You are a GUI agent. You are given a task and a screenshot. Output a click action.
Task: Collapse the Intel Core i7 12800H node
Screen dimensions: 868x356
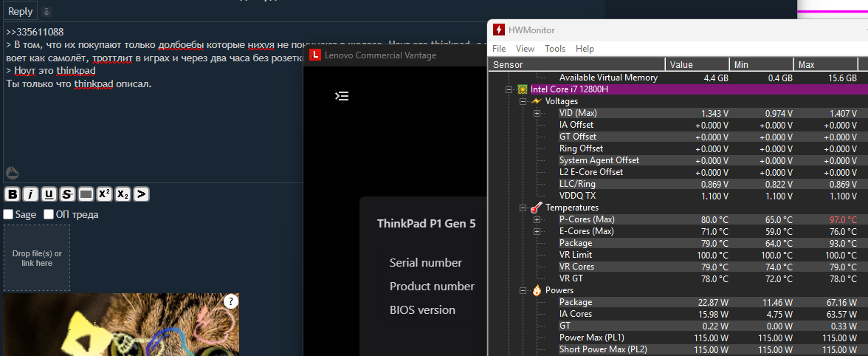pos(509,89)
